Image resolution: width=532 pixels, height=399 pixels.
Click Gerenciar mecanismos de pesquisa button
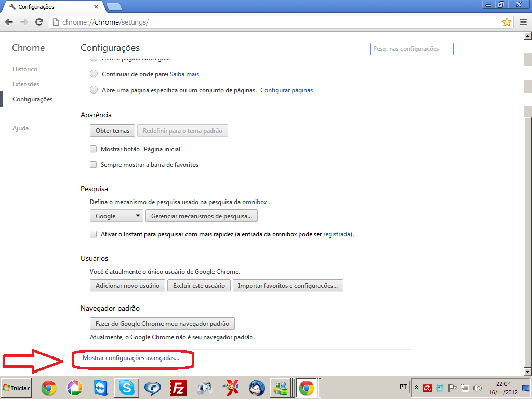point(202,216)
